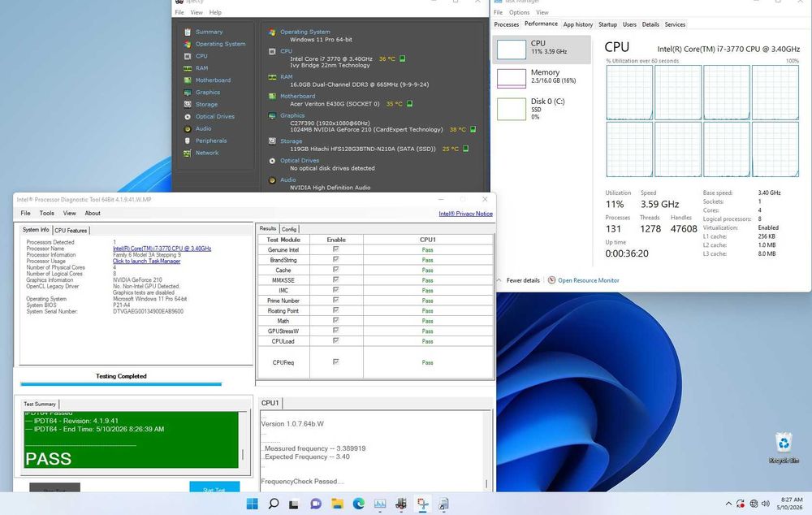Toggle MMXSSE test checkbox
812x515 pixels.
335,279
